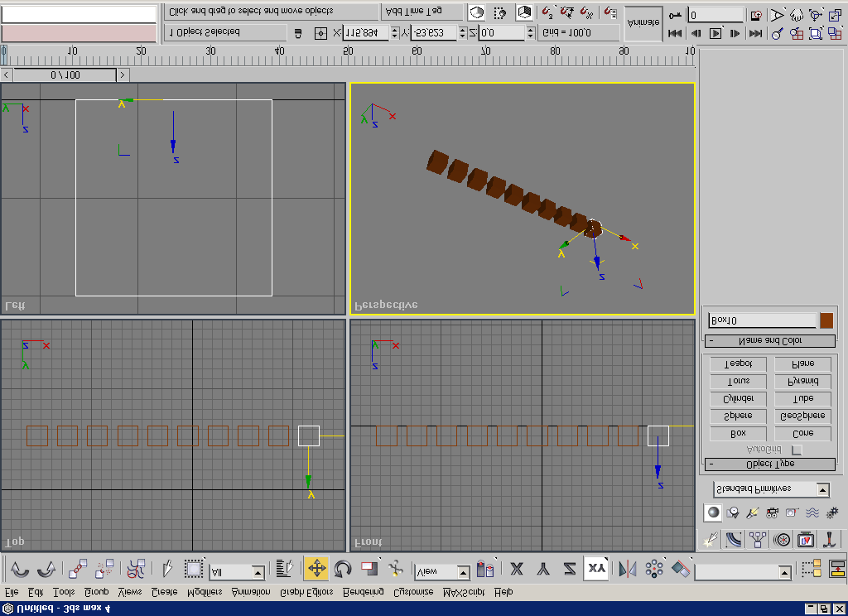Click the Box10 object color swatch
This screenshot has height=616, width=848.
826,320
